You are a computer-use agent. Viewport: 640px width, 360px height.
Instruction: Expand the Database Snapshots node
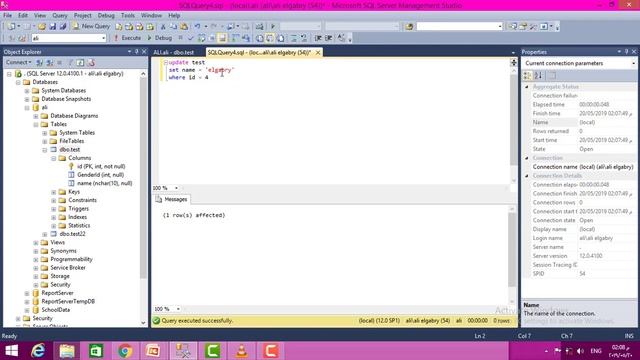pos(27,99)
